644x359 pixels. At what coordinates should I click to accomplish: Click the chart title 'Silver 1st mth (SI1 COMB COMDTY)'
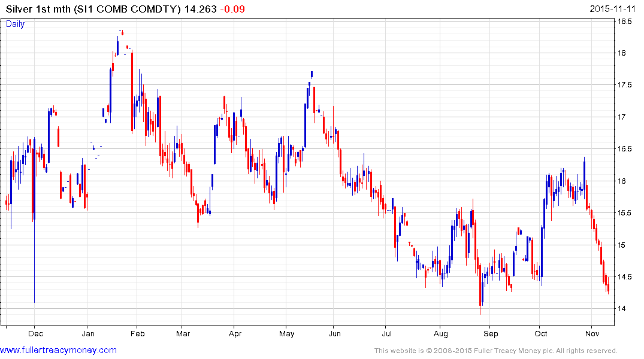coord(93,9)
